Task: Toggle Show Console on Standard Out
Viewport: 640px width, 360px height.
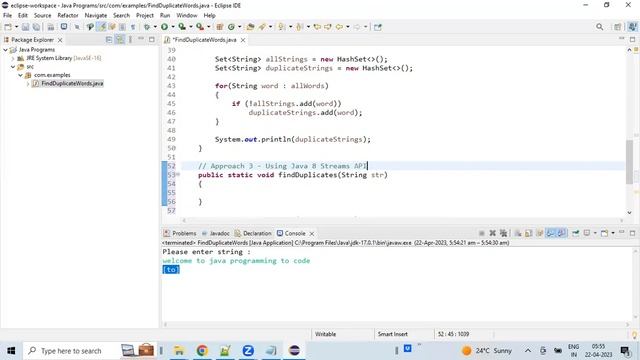Action: pos(551,233)
